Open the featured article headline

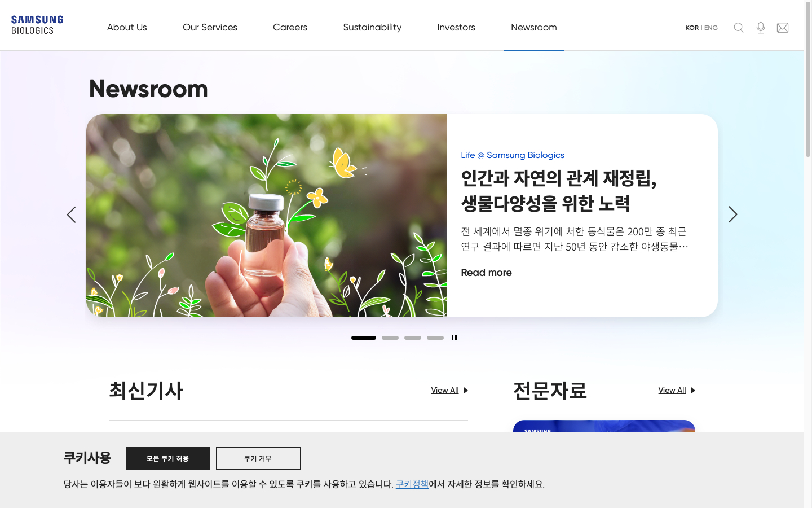tap(559, 191)
